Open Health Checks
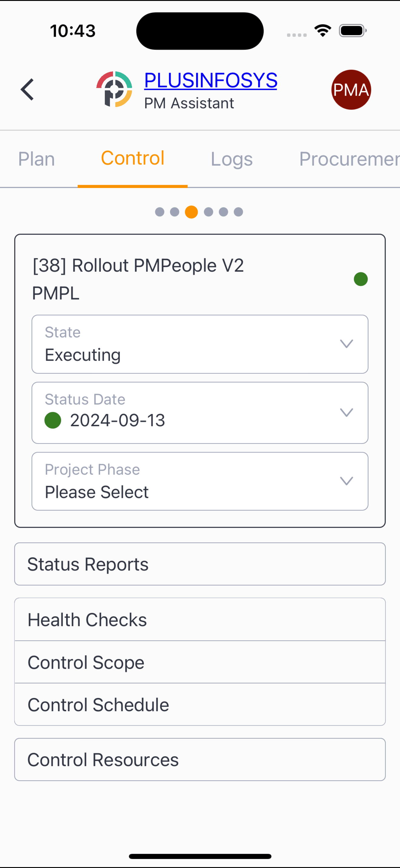The height and width of the screenshot is (868, 400). click(200, 620)
